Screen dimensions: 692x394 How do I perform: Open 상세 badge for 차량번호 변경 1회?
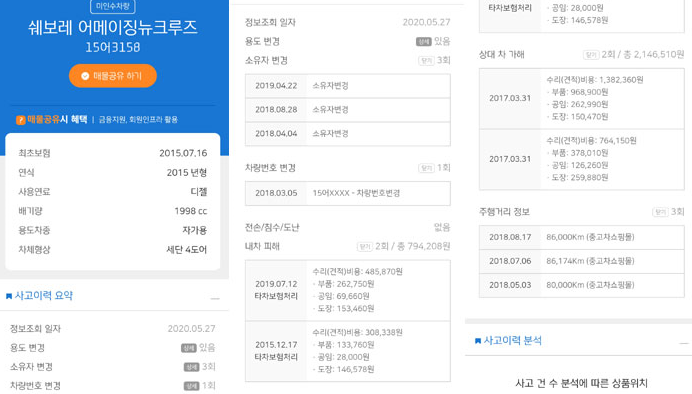click(x=191, y=386)
